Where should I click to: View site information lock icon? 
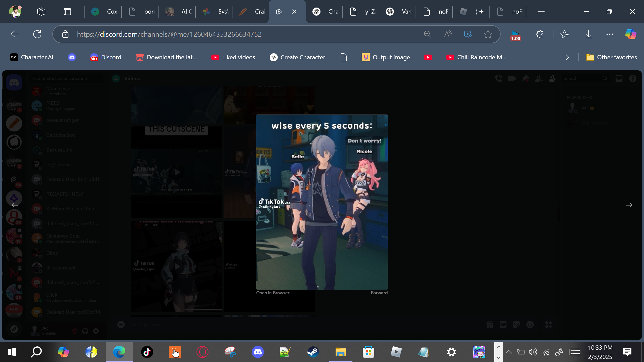65,34
